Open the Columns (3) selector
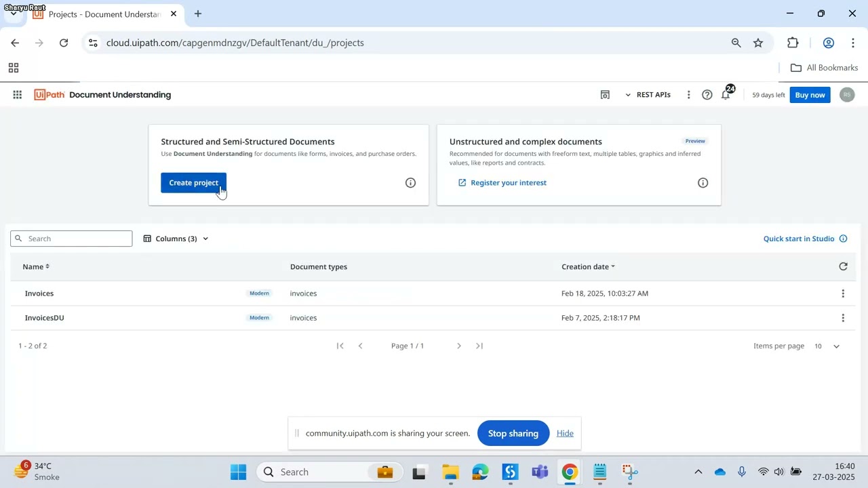 176,239
